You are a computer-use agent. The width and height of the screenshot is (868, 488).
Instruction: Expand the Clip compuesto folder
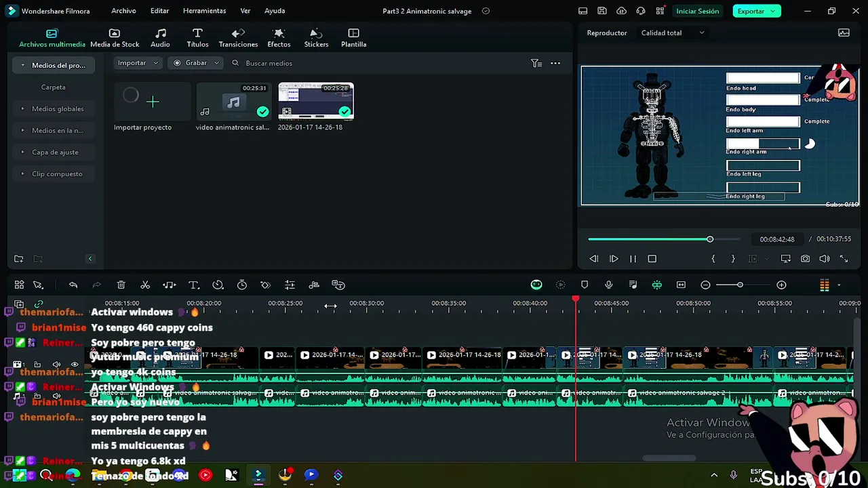[x=22, y=174]
